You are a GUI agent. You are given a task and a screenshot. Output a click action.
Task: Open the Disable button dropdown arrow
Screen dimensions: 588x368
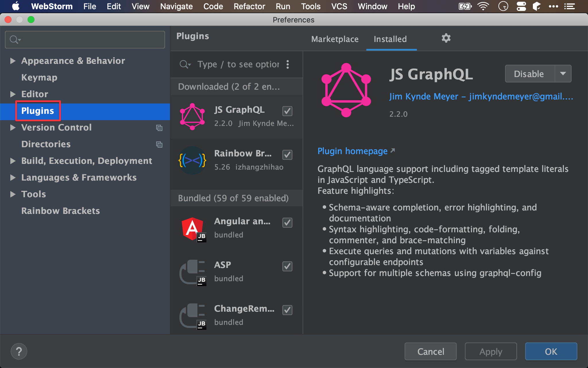click(x=563, y=74)
